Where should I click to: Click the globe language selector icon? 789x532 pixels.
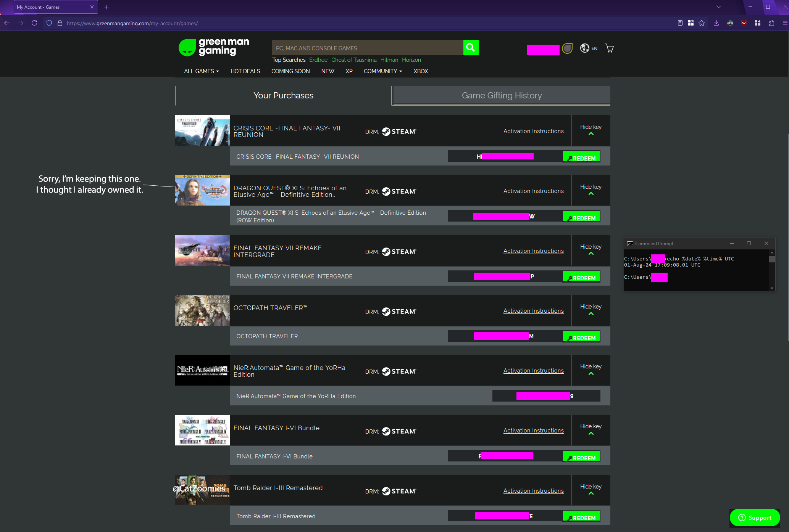click(x=584, y=48)
